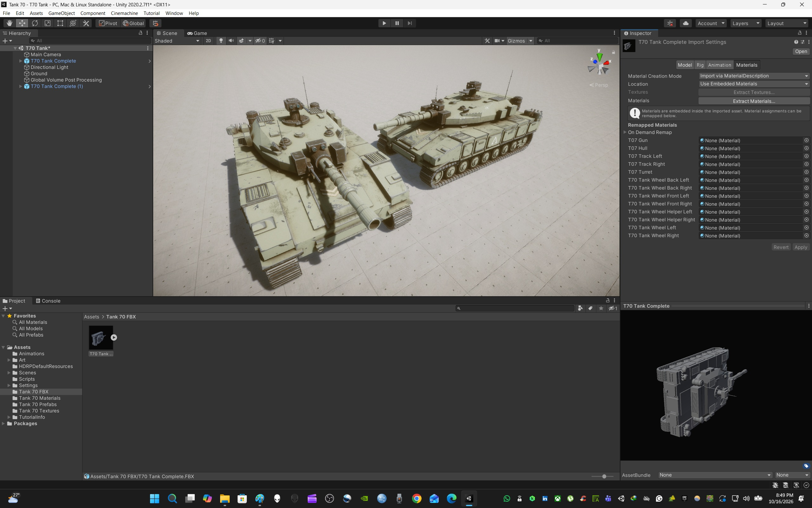Open Inspector help icon
Screen dimensions: 812x508
click(796, 42)
